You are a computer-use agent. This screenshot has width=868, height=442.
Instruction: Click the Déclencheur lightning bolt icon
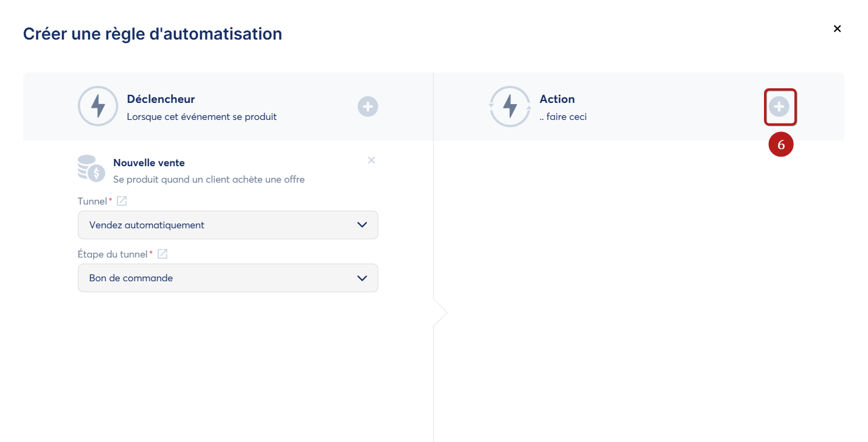tap(98, 107)
